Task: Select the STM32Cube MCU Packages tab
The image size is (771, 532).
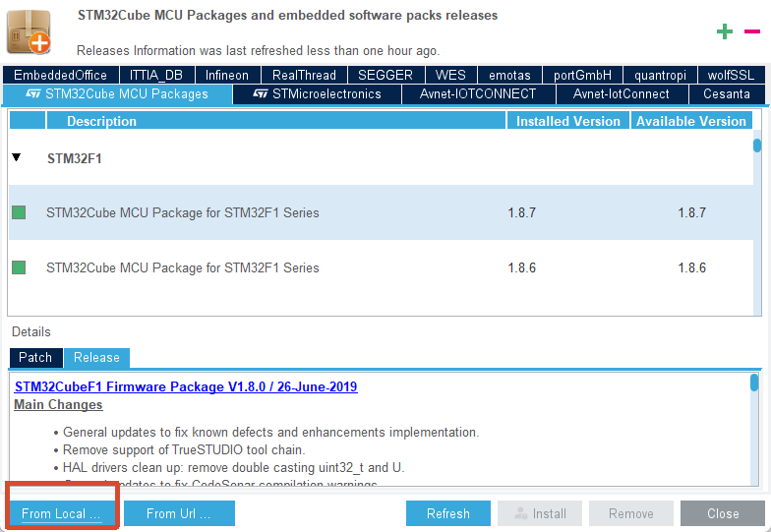Action: point(117,94)
